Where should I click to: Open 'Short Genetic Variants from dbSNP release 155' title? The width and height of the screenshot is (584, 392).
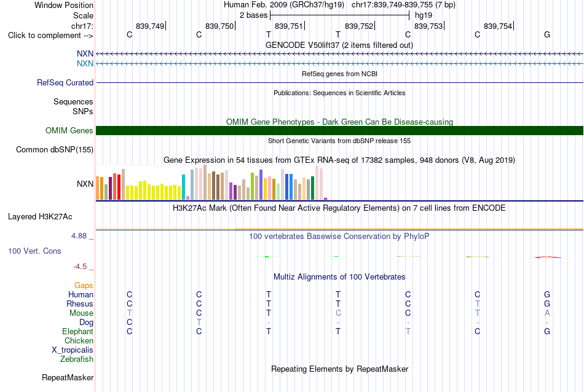point(339,141)
